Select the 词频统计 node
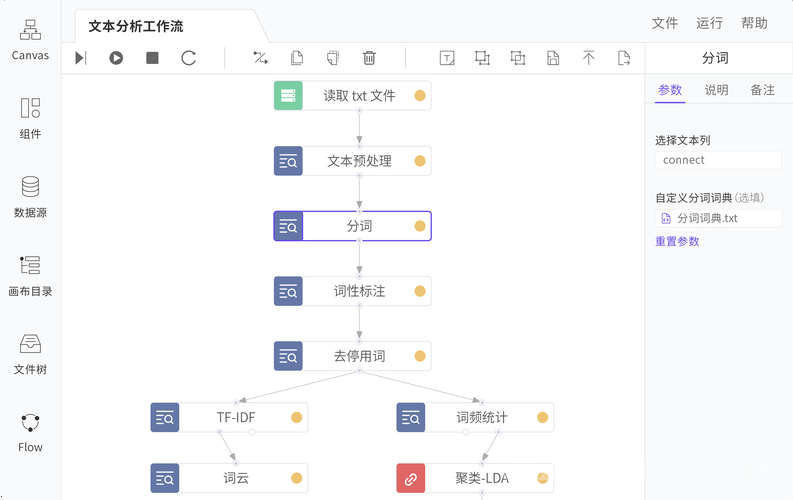Image resolution: width=793 pixels, height=500 pixels. [475, 418]
